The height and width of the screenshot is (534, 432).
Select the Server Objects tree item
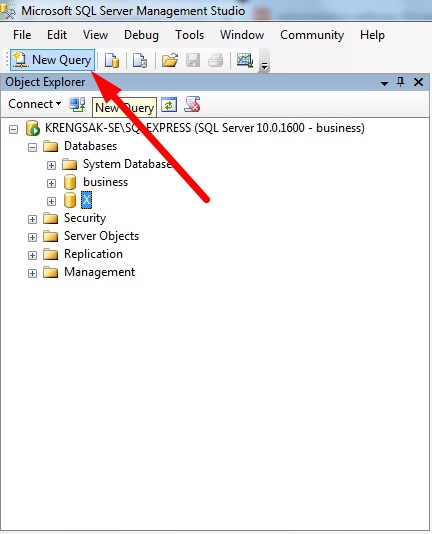tap(102, 236)
